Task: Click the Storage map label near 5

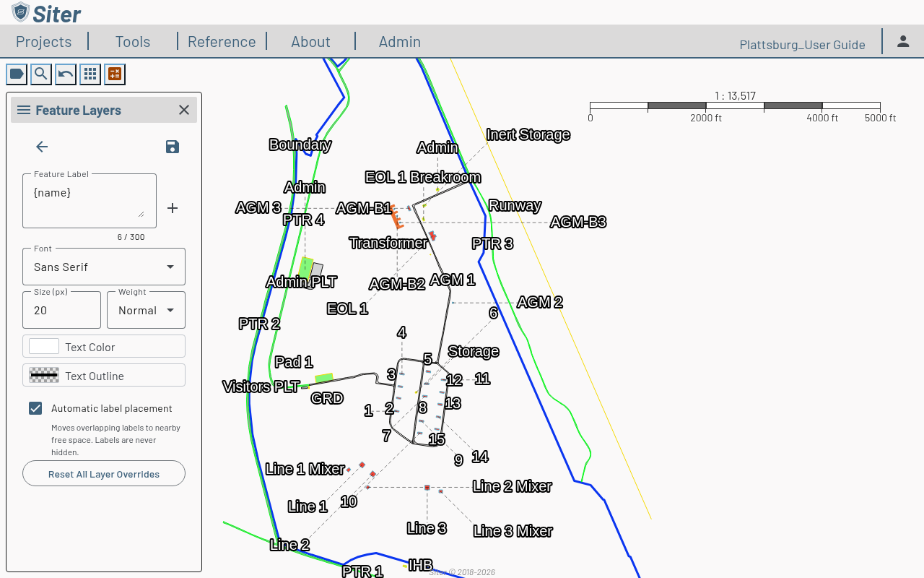Action: [x=474, y=351]
